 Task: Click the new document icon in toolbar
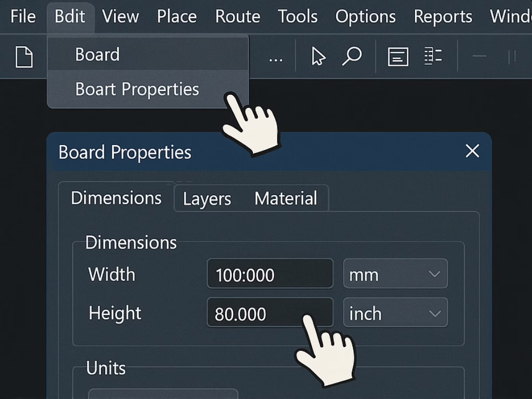[24, 57]
